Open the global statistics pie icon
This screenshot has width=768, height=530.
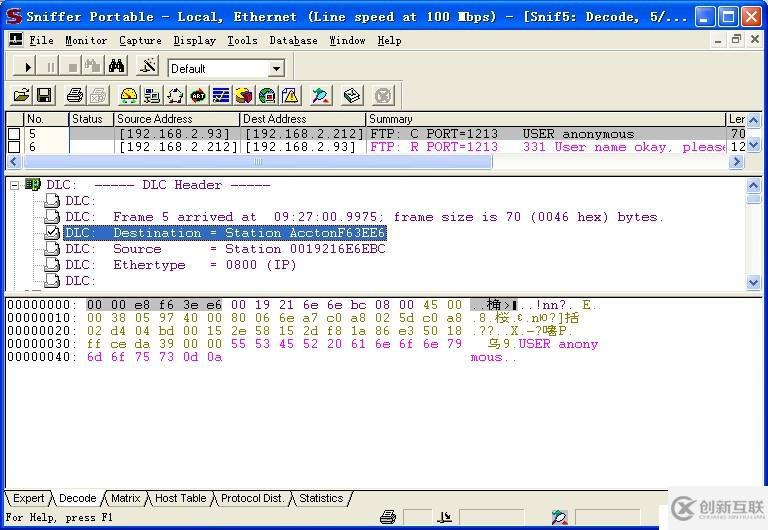coord(267,95)
